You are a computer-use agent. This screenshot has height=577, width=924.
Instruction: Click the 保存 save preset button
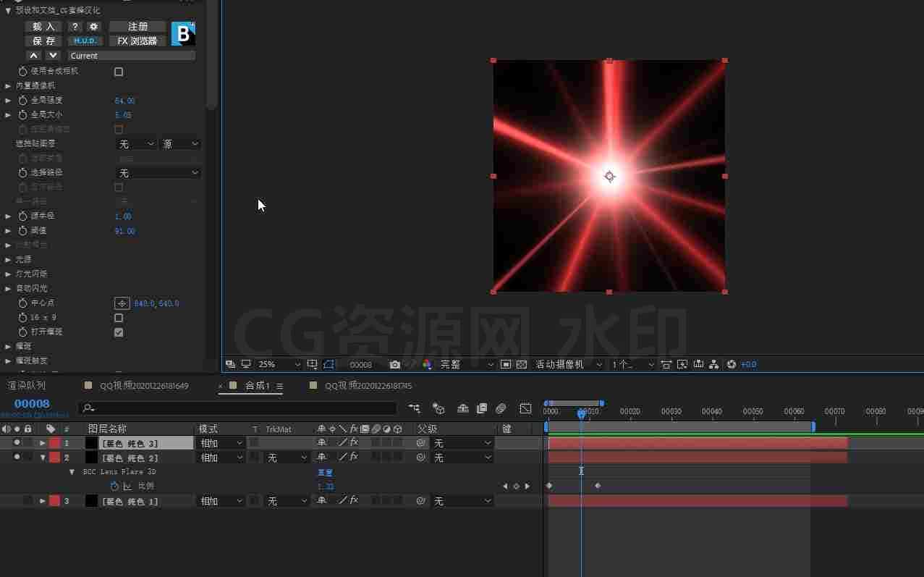pyautogui.click(x=44, y=41)
